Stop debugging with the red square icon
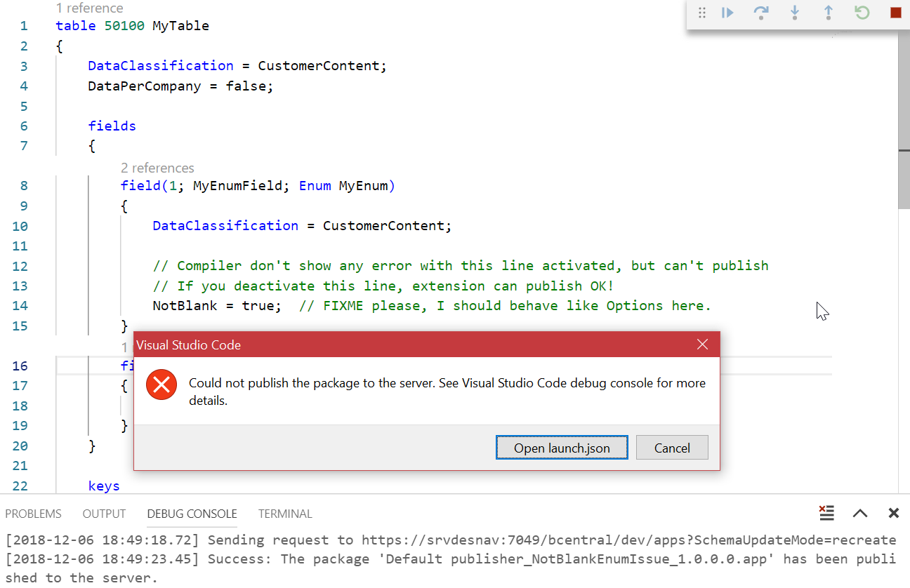 pos(895,12)
